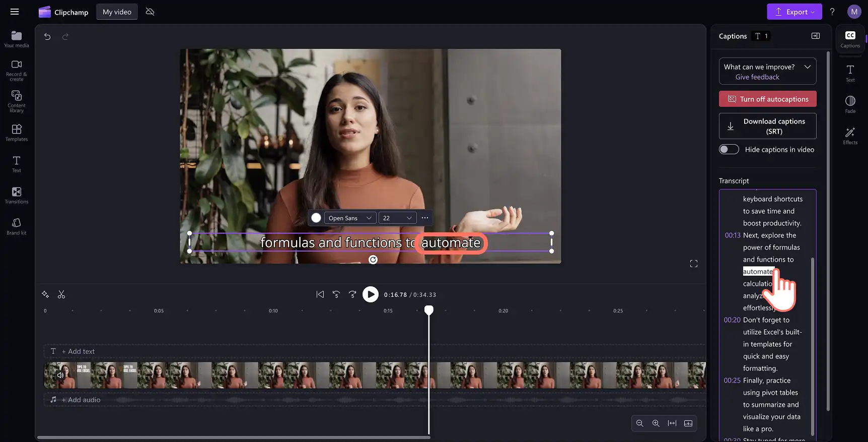
Task: Open the user profile avatar M
Action: [854, 12]
